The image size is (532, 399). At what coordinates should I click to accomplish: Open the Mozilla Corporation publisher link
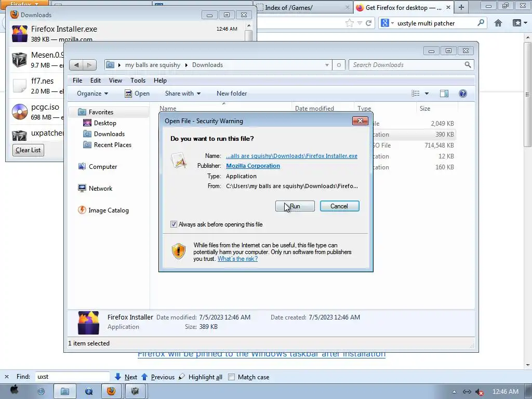(253, 166)
